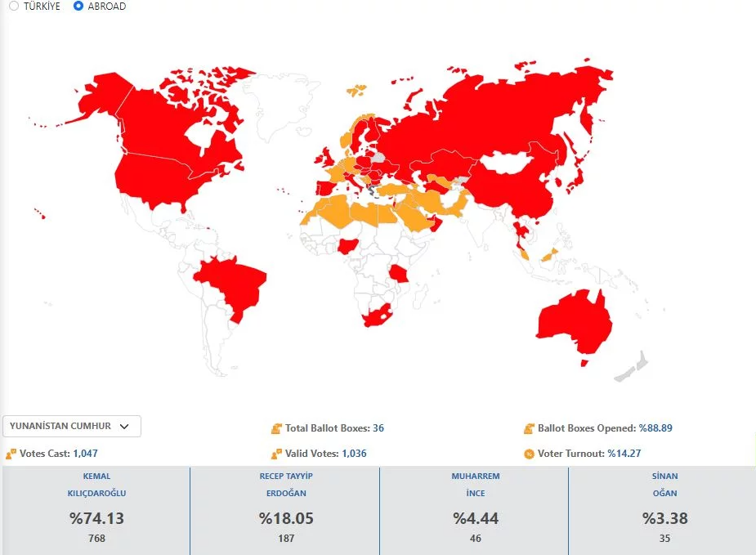Click the Votes Cast icon
This screenshot has height=555, width=756.
[11, 454]
